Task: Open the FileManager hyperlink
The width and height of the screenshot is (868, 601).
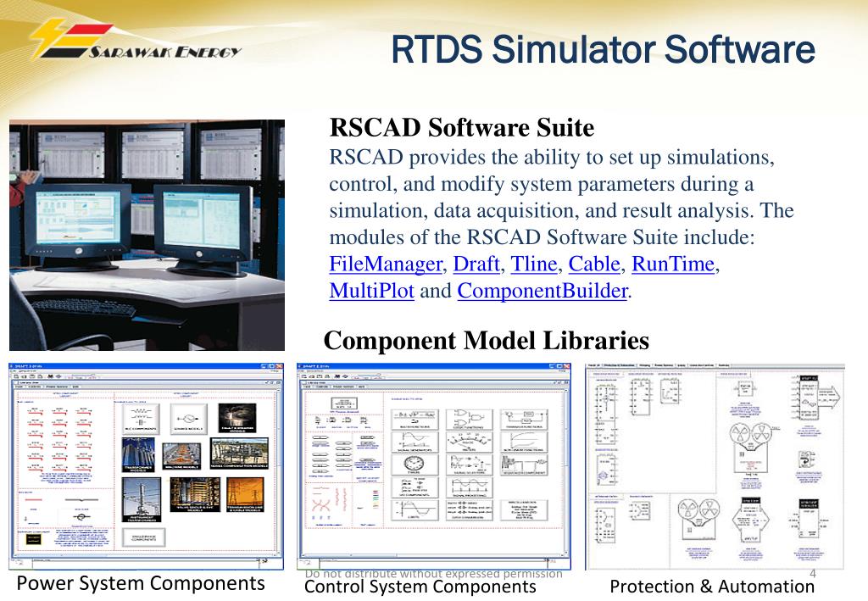Action: (x=386, y=264)
